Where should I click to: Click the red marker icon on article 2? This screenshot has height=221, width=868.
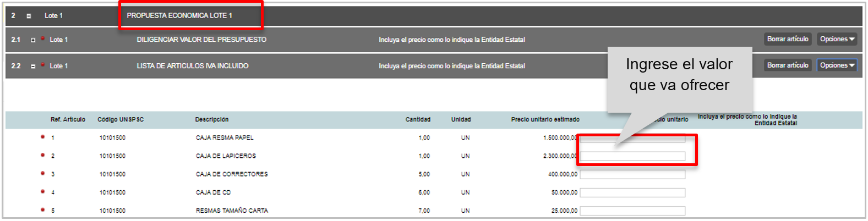coord(42,155)
